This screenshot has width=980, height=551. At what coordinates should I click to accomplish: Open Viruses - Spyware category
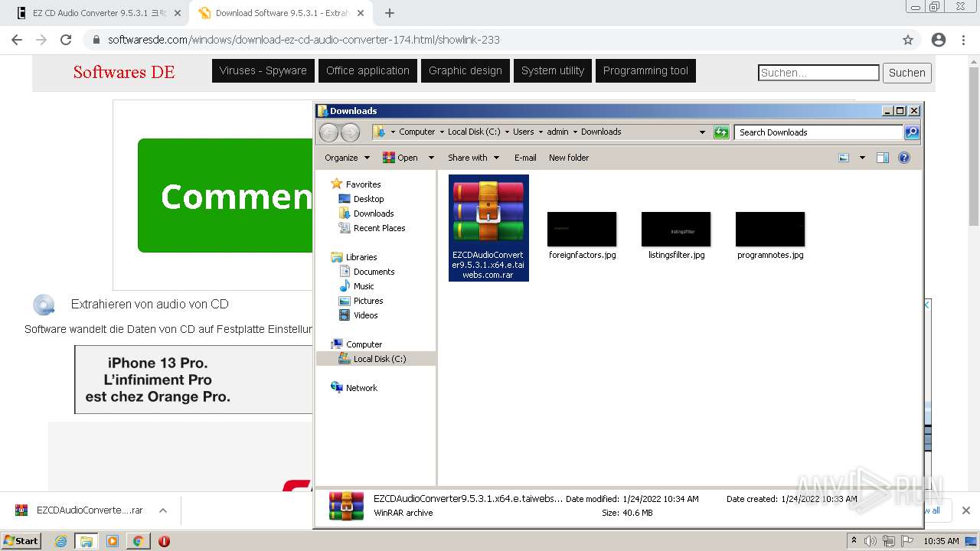pos(263,70)
